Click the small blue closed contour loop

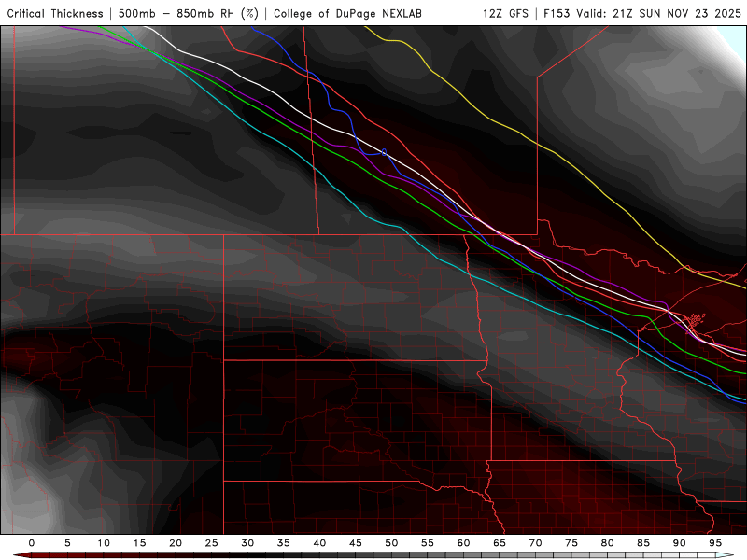384,152
